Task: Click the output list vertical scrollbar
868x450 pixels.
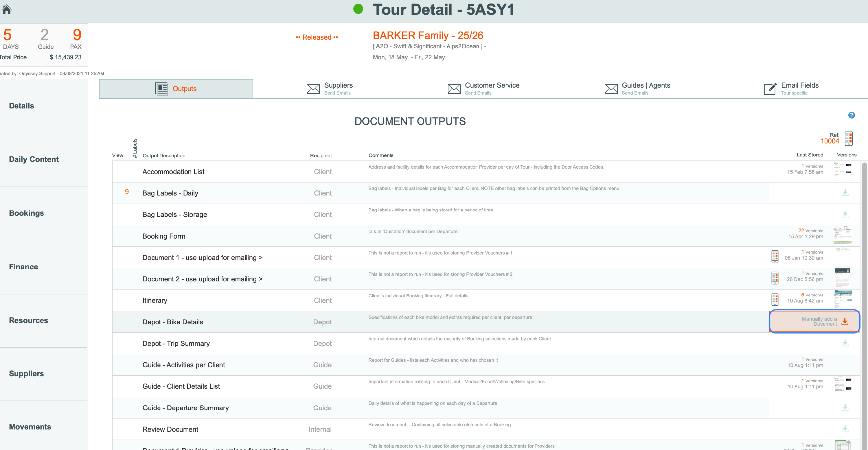Action: click(864, 306)
